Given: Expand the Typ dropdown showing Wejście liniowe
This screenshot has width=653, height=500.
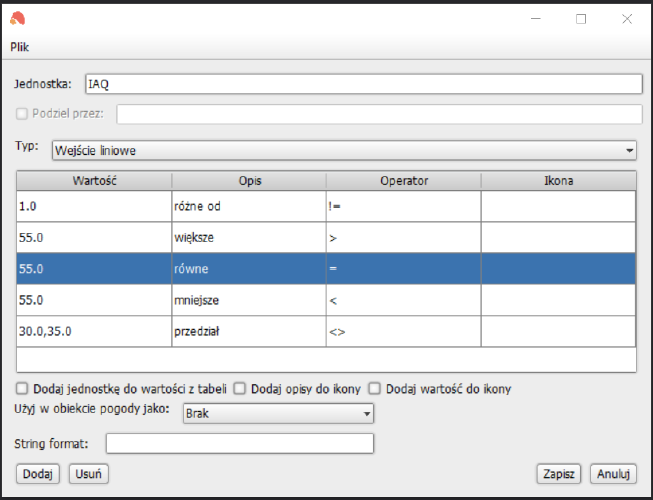Looking at the screenshot, I should pyautogui.click(x=344, y=150).
